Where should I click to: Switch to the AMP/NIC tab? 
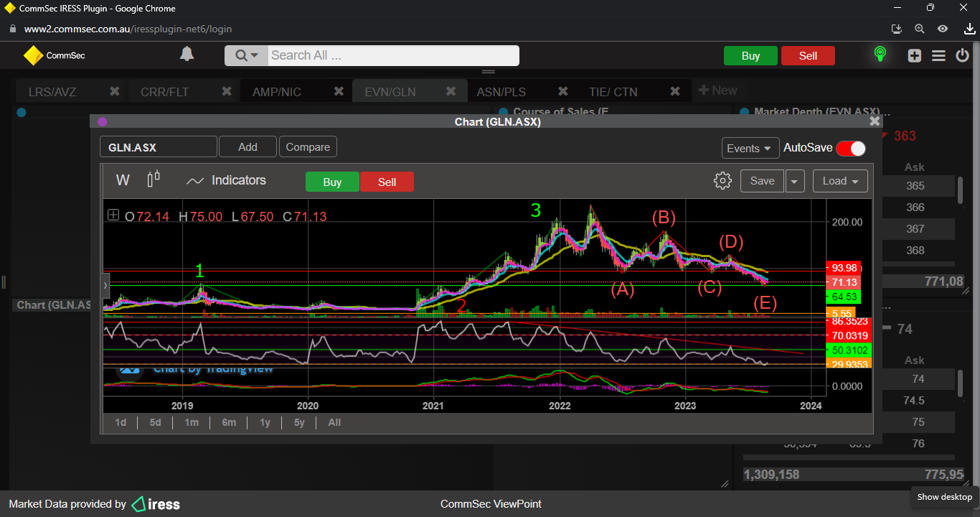point(277,92)
